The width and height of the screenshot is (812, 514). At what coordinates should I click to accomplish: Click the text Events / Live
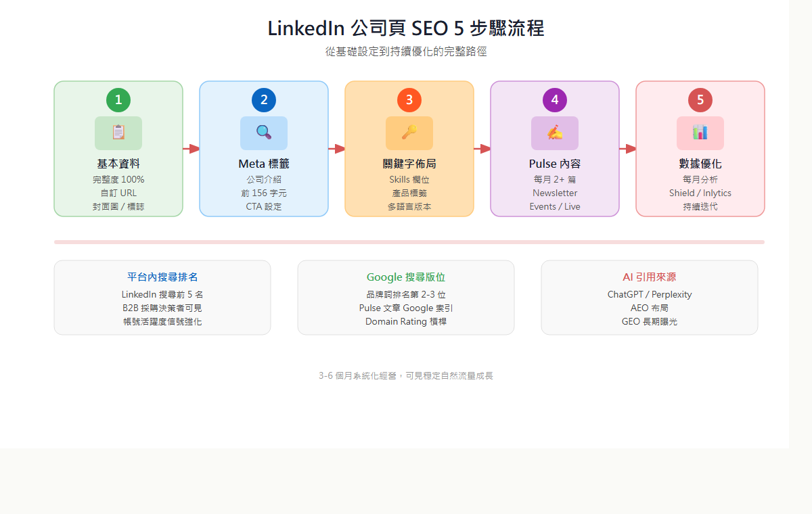coord(555,206)
